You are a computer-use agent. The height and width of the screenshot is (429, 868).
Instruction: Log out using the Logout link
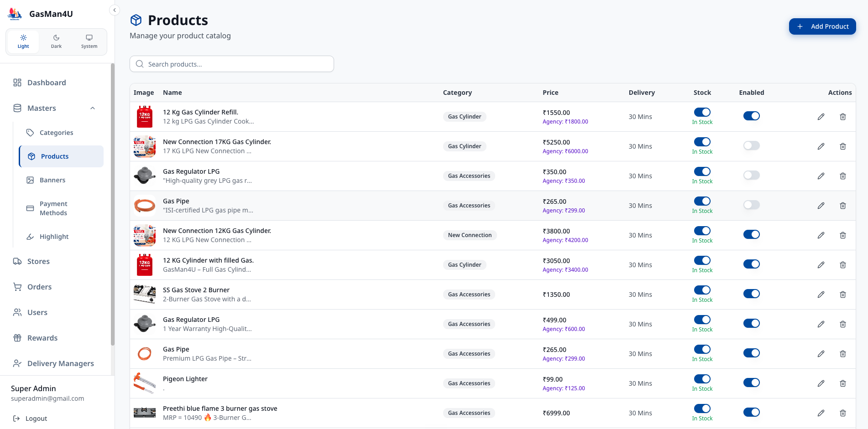(x=30, y=419)
